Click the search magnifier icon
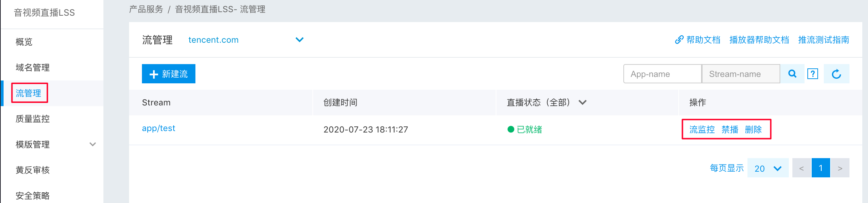Screen dimensions: 868x203 (x=792, y=74)
